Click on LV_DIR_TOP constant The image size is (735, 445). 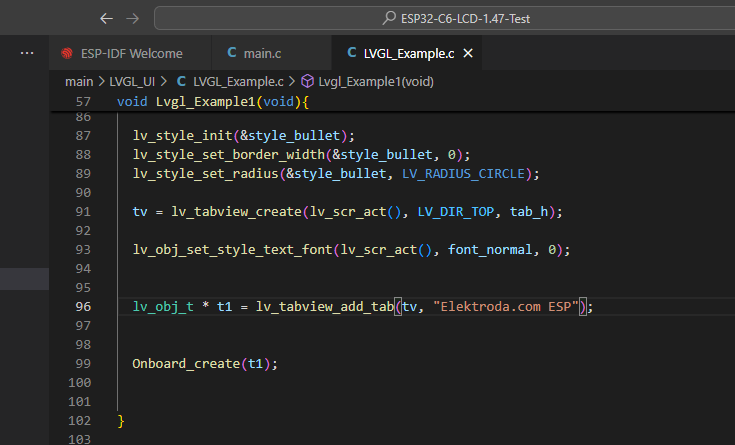[456, 211]
